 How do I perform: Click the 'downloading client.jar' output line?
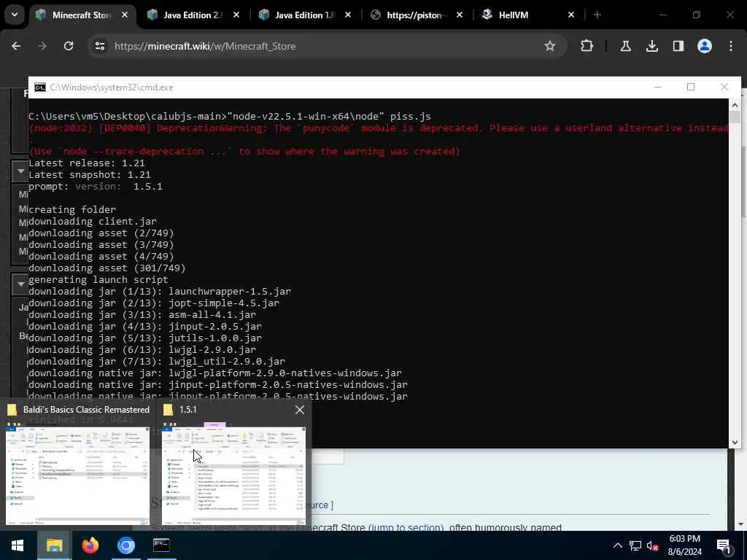93,222
